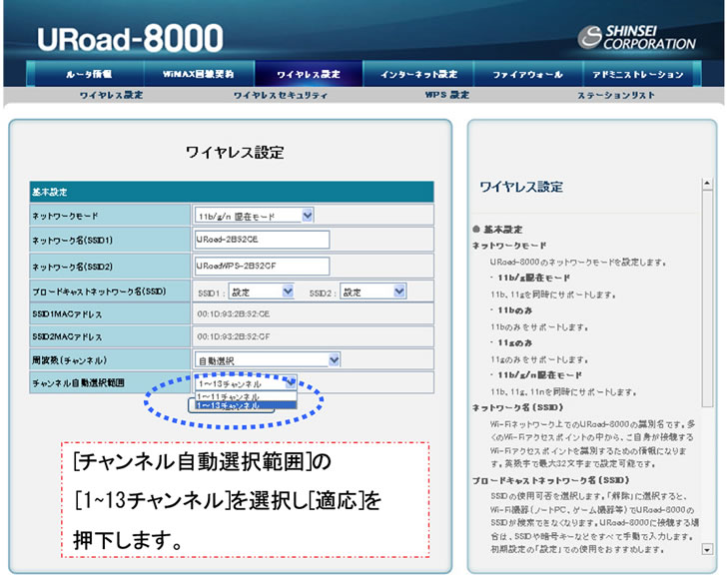Open the SSID1 broadcast 設定 dropdown
Viewport: 728px width, 581px height.
point(261,291)
